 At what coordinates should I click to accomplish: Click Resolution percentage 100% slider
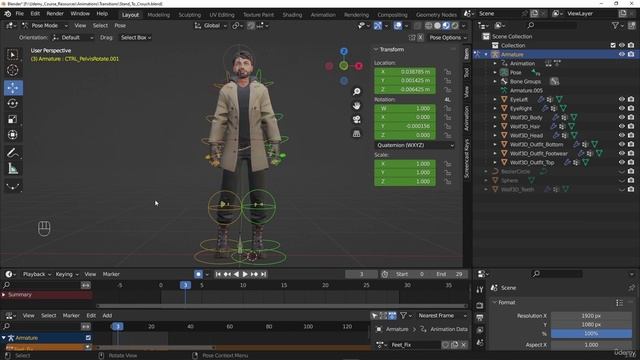(x=591, y=333)
